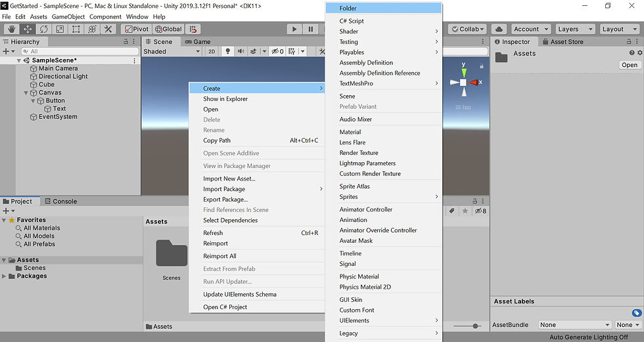This screenshot has height=342, width=644.
Task: Select the Move tool
Action: click(28, 29)
